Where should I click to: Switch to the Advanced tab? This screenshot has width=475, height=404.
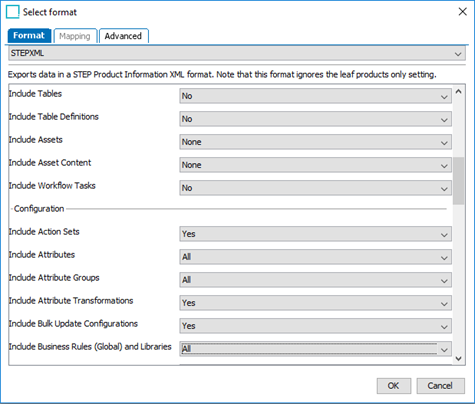click(124, 36)
